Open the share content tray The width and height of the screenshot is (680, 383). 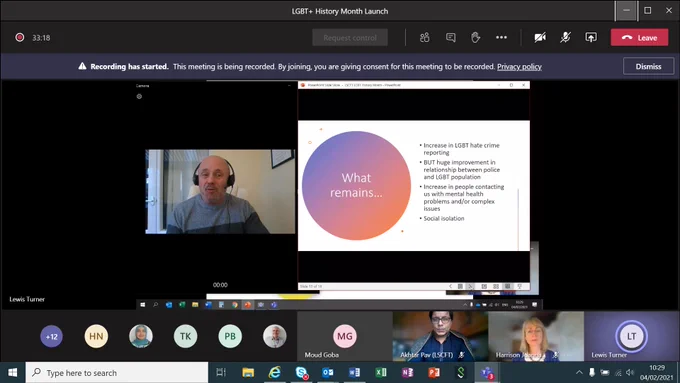(591, 38)
